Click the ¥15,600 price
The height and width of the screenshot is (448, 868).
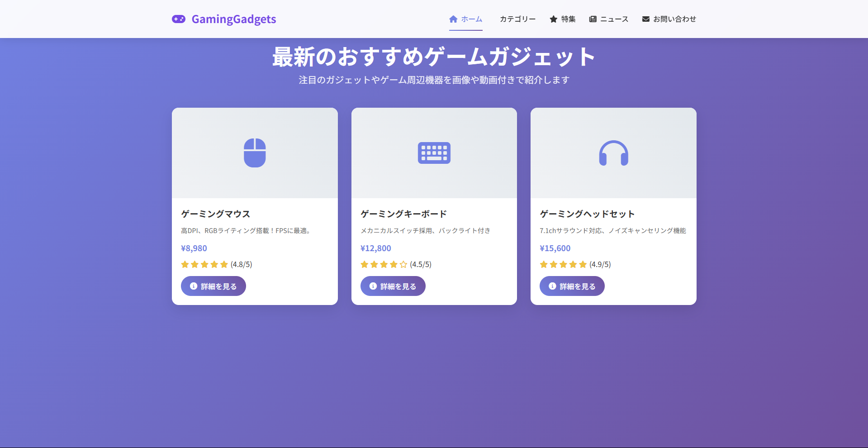[x=555, y=248]
